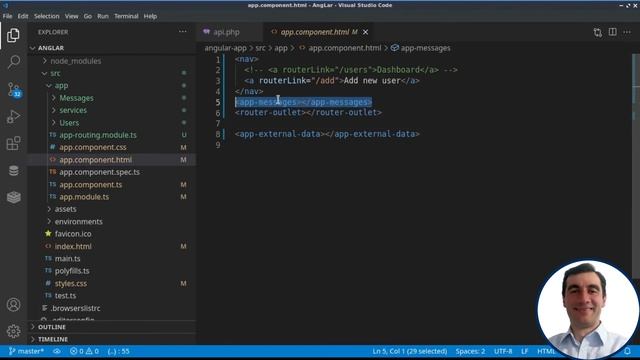Screen dimensions: 640x360
Task: Open the Go menu
Action: tap(88, 16)
